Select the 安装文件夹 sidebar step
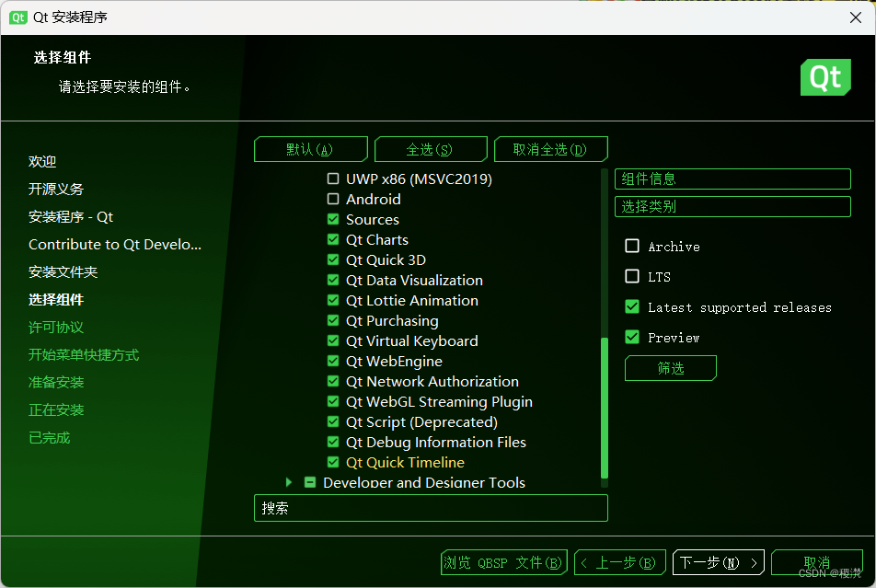876x588 pixels. [x=63, y=272]
